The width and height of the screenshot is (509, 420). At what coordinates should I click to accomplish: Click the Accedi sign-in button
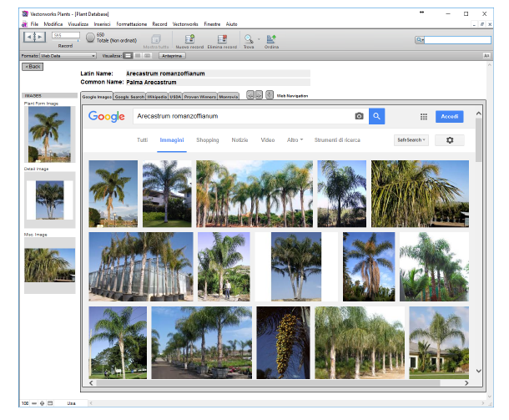click(449, 116)
